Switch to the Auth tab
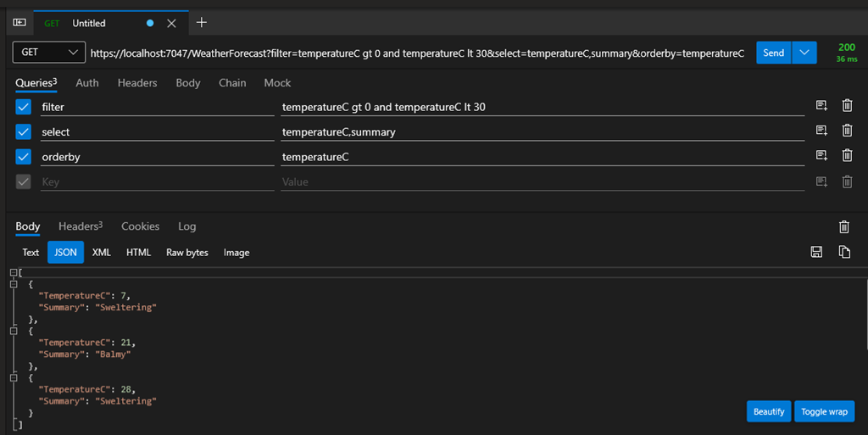The image size is (868, 435). pos(86,82)
